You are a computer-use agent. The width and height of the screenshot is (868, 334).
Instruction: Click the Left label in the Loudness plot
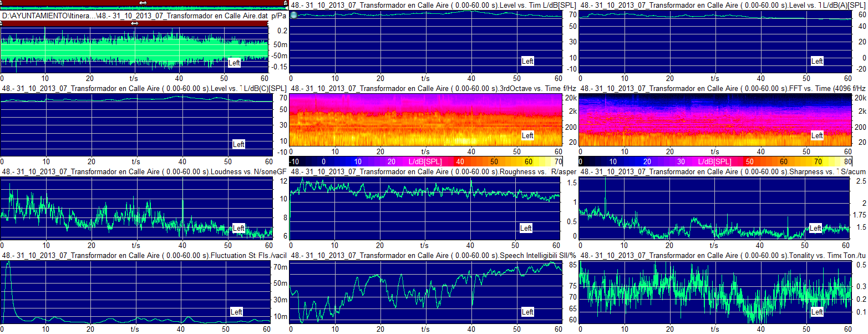point(238,228)
